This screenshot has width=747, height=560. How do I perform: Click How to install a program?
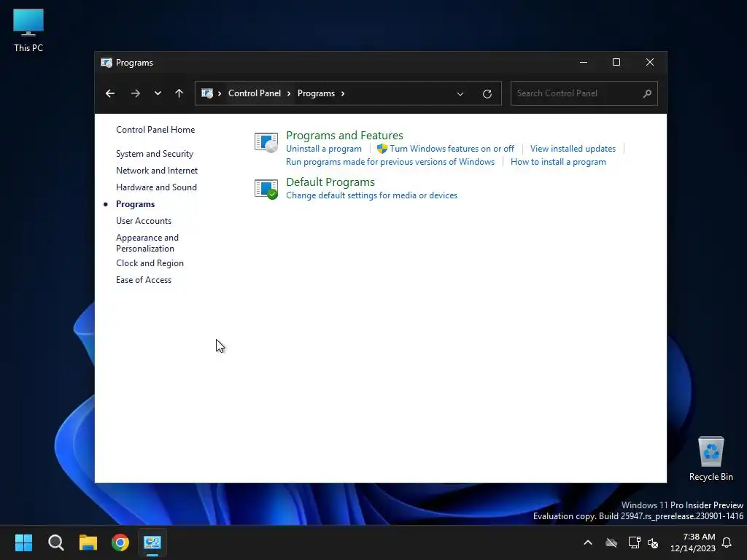(558, 162)
